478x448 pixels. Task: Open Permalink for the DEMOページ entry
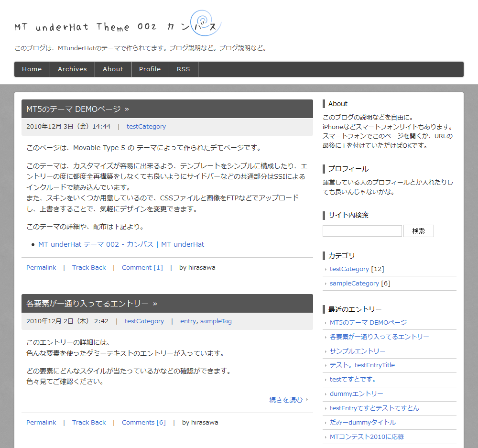[x=41, y=267]
